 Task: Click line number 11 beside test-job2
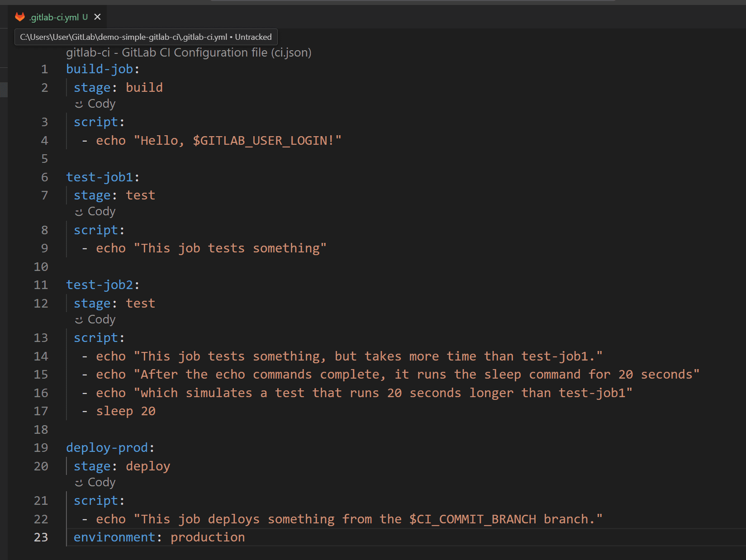coord(41,285)
